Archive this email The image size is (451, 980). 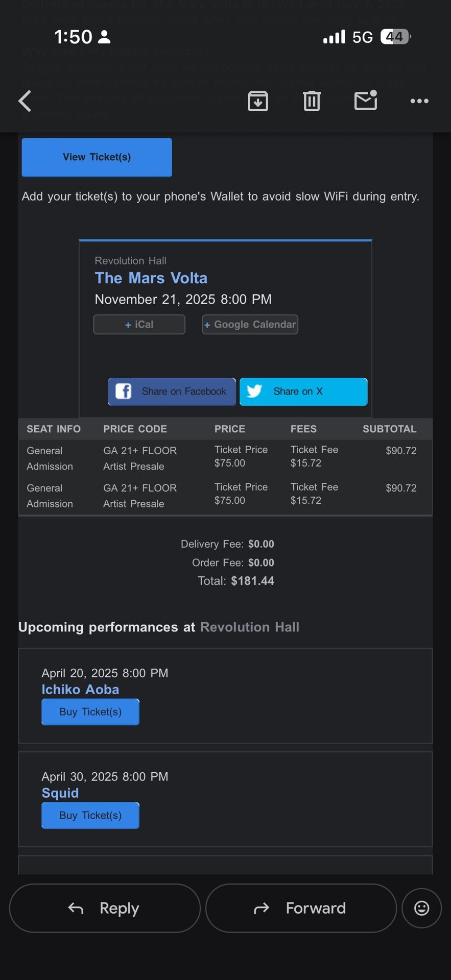coord(258,101)
